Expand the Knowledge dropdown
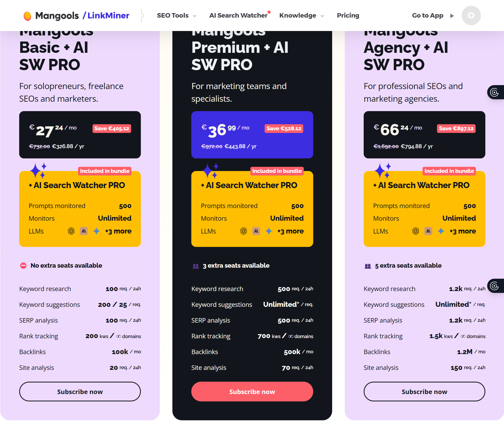504x424 pixels. 301,15
